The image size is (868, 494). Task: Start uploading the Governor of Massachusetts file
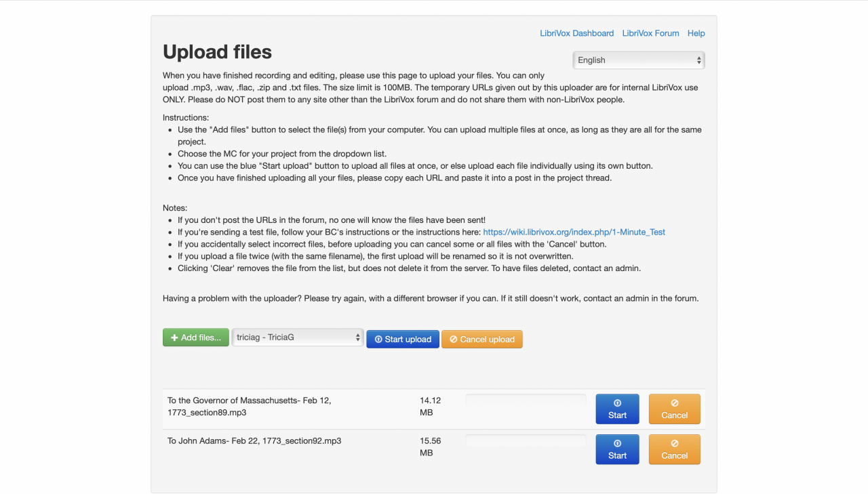[617, 409]
